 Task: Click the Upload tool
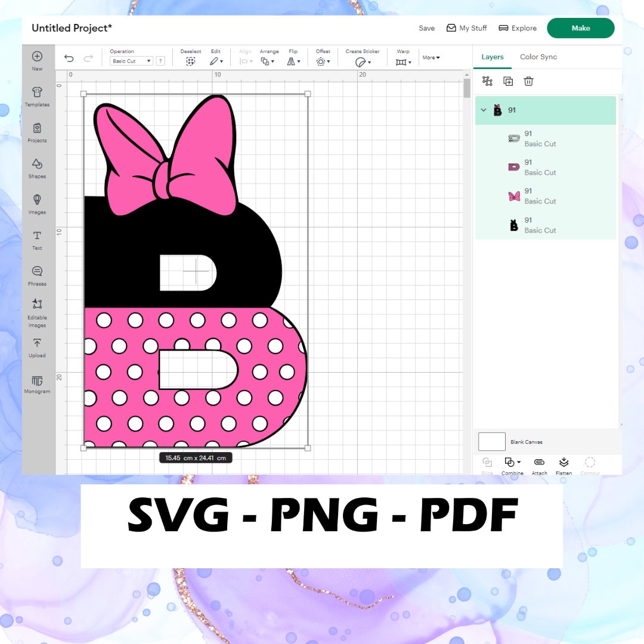tap(37, 348)
